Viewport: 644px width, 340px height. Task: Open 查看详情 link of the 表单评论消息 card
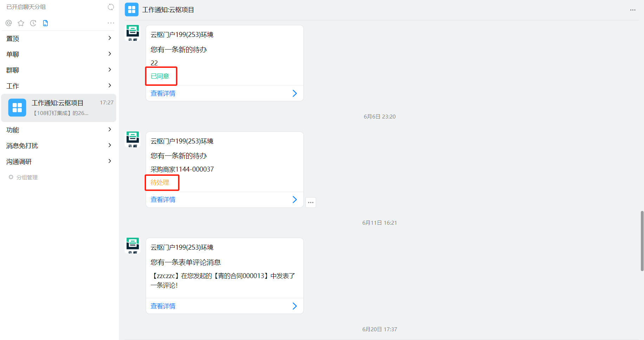point(163,306)
